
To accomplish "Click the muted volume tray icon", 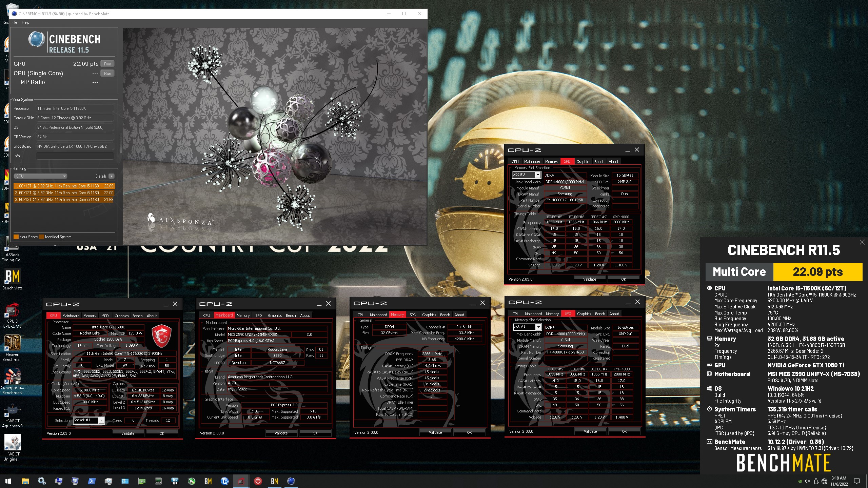I will (x=808, y=481).
